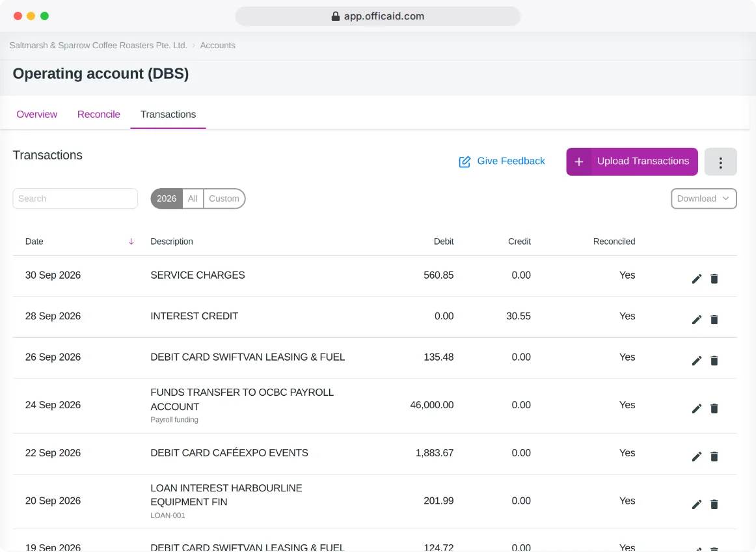Click the 560.85 debit amount
Image resolution: width=756 pixels, height=552 pixels.
point(439,275)
